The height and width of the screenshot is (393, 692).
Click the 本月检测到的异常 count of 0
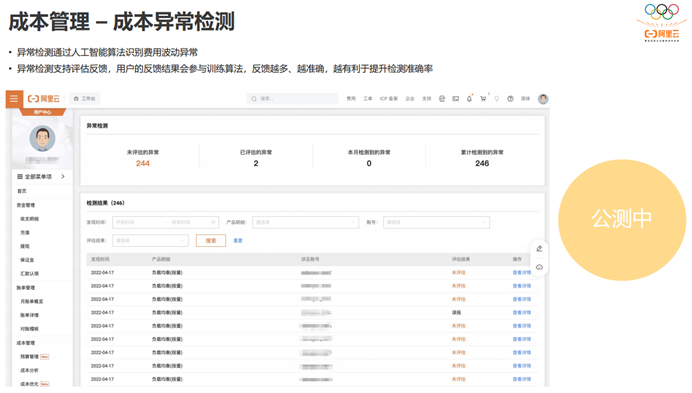click(x=369, y=164)
